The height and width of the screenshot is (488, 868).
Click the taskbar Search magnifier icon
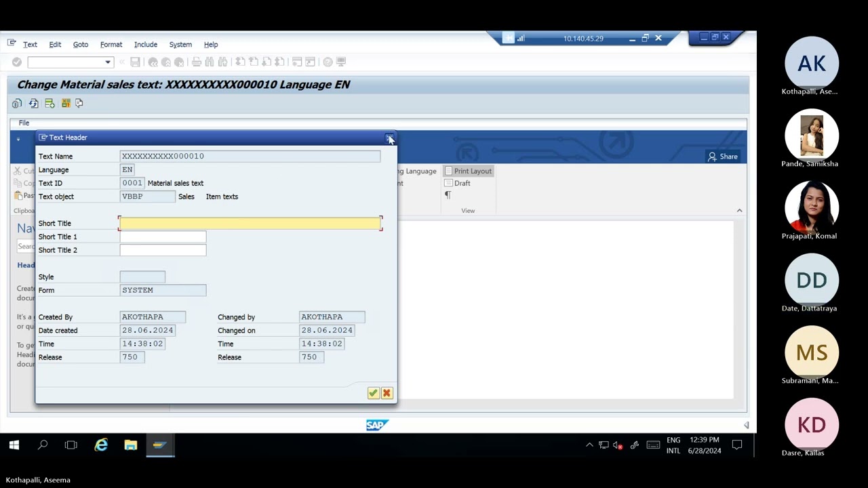click(x=43, y=445)
